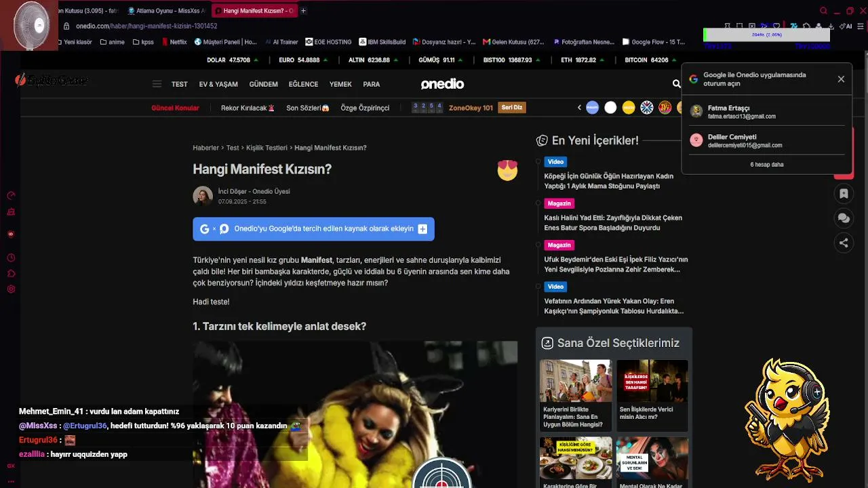The height and width of the screenshot is (488, 868).
Task: Choose the Deliler Cemiyeti Google account
Action: [766, 140]
